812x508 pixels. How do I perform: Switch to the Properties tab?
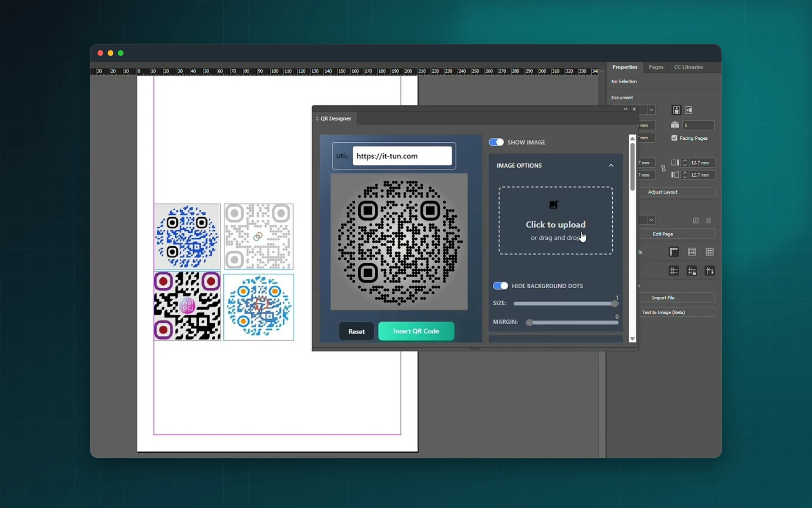point(625,67)
